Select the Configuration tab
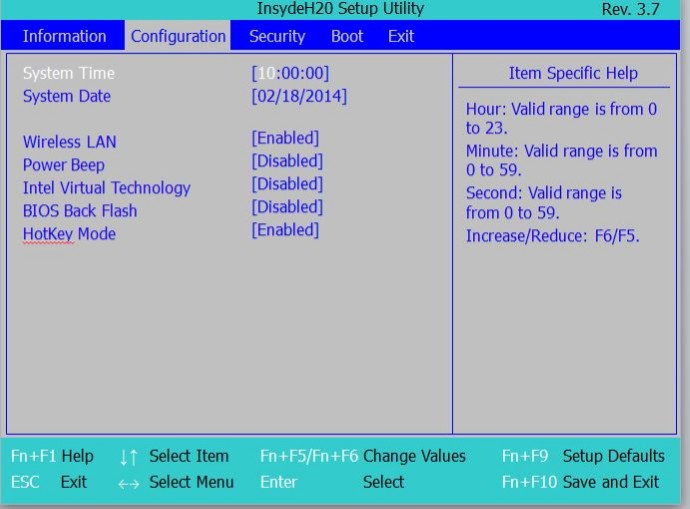The height and width of the screenshot is (509, 690). click(178, 36)
